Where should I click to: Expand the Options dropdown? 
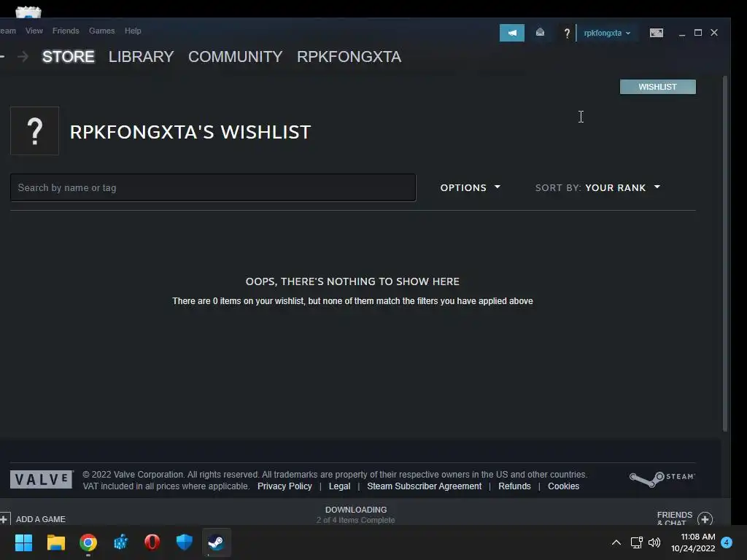click(471, 187)
